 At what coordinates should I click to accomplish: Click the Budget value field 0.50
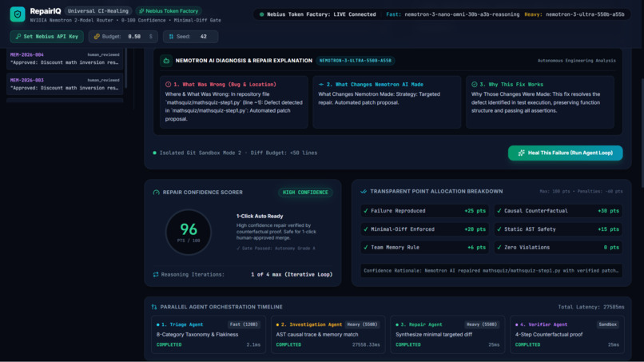(134, 37)
